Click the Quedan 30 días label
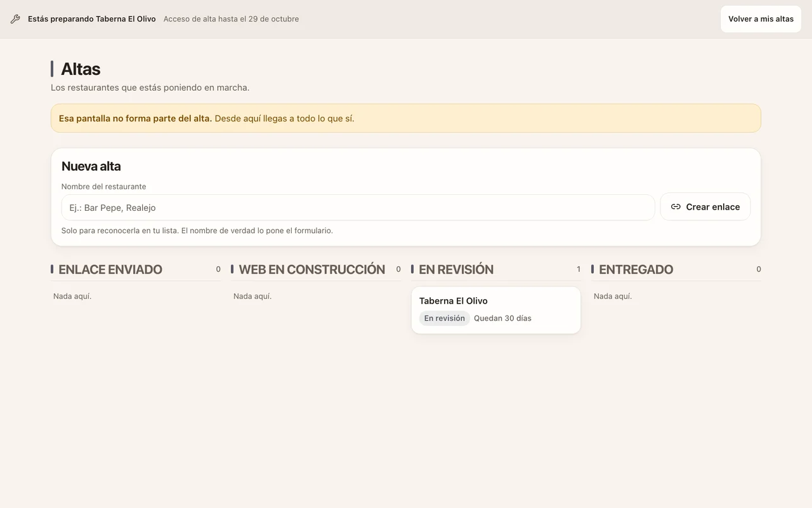Viewport: 812px width, 508px height. coord(502,318)
